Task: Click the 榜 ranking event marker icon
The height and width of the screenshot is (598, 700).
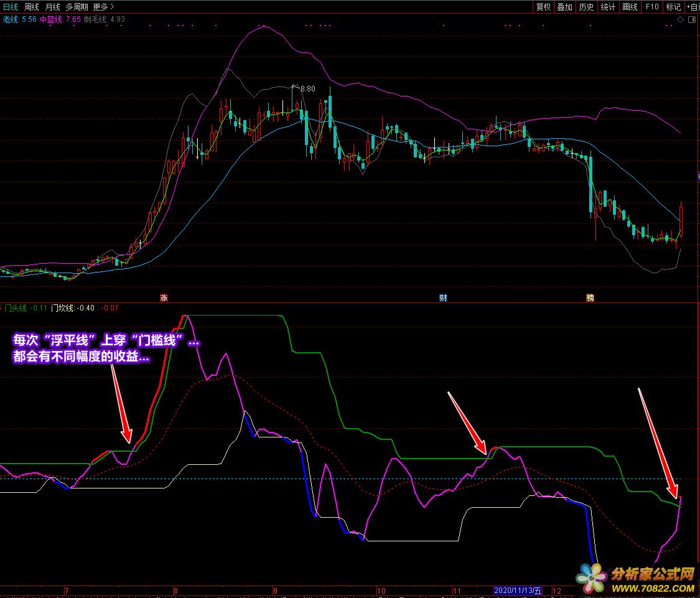Action: [590, 298]
